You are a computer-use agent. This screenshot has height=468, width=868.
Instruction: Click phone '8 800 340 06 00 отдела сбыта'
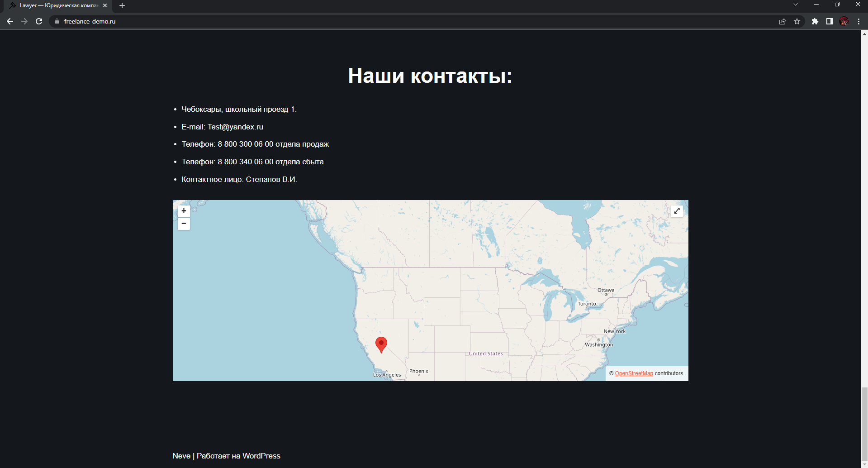270,162
